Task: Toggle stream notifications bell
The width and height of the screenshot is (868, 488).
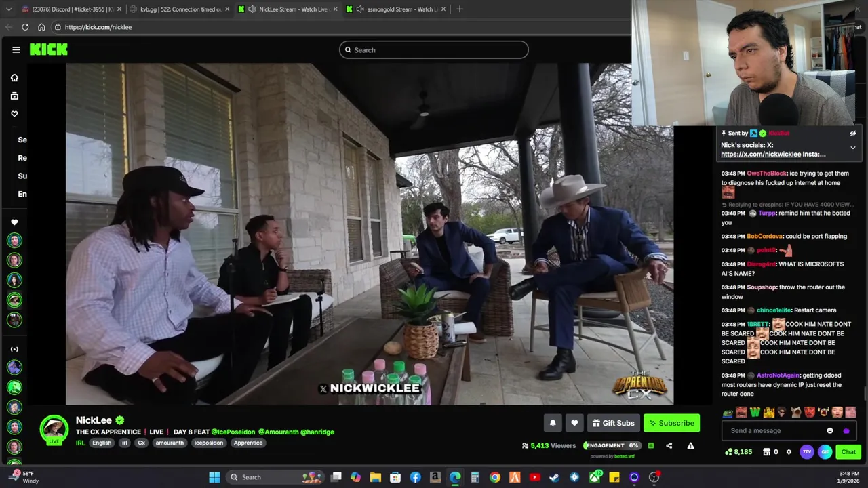Action: pos(553,423)
